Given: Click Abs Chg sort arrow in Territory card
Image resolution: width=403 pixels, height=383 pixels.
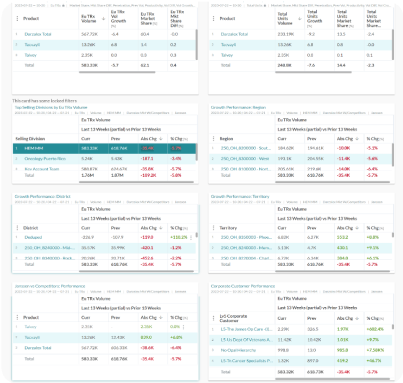Looking at the screenshot, I should 357,228.
